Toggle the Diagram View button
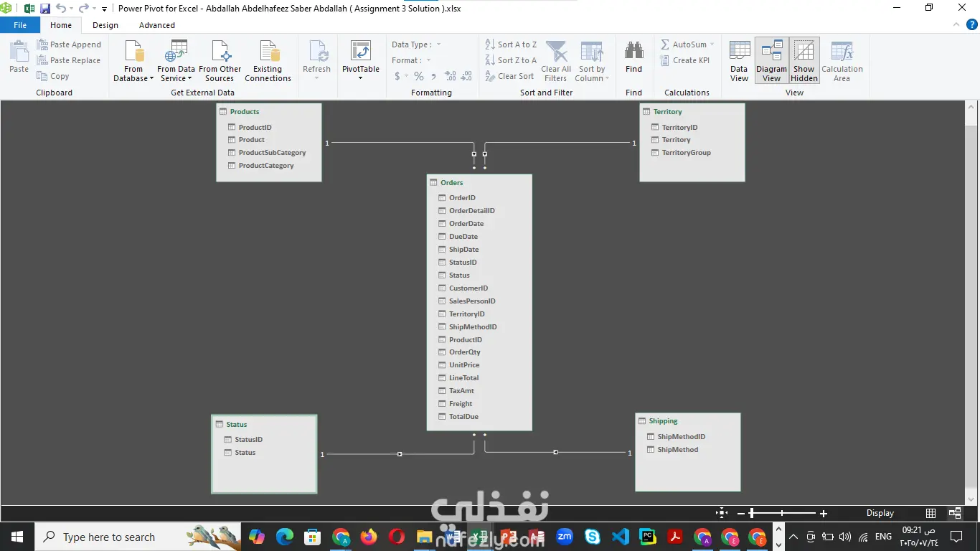Viewport: 980px width, 551px height. [771, 61]
